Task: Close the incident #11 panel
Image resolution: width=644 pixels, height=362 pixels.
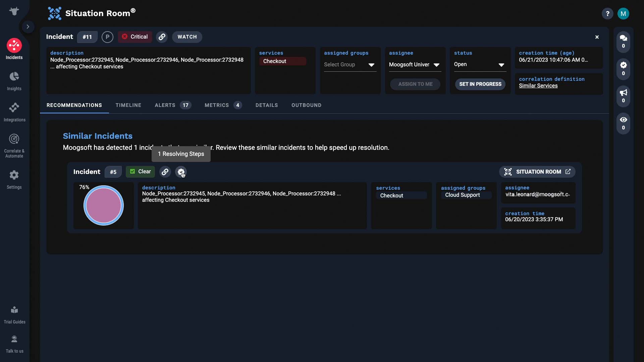Action: [x=597, y=37]
